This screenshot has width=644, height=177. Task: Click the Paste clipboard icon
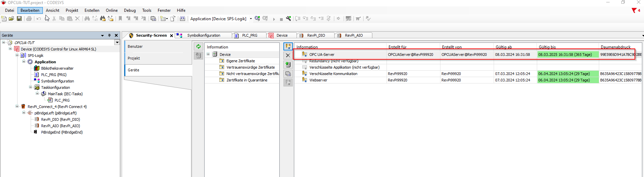tap(70, 19)
